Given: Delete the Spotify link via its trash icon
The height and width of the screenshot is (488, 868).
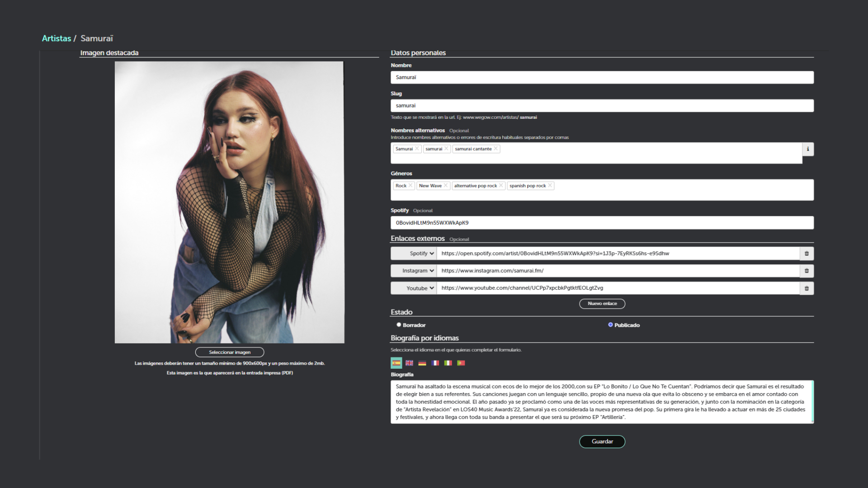Looking at the screenshot, I should coord(807,253).
